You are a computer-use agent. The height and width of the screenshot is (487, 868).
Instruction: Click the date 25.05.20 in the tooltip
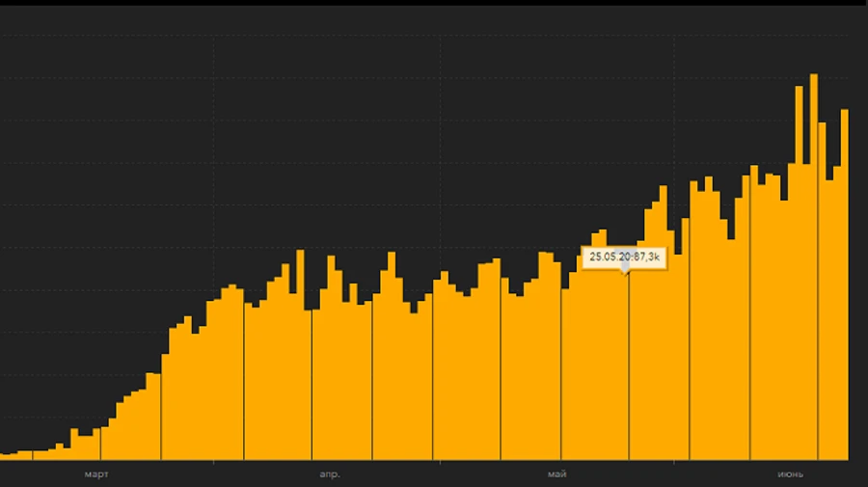[x=607, y=257]
